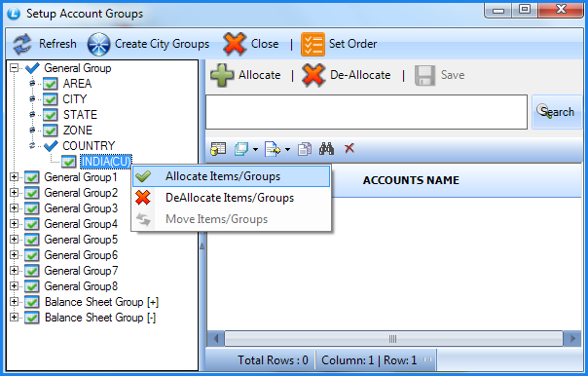Screen dimensions: 588x376
Task: Expand the General Group6 node
Action: coord(14,255)
